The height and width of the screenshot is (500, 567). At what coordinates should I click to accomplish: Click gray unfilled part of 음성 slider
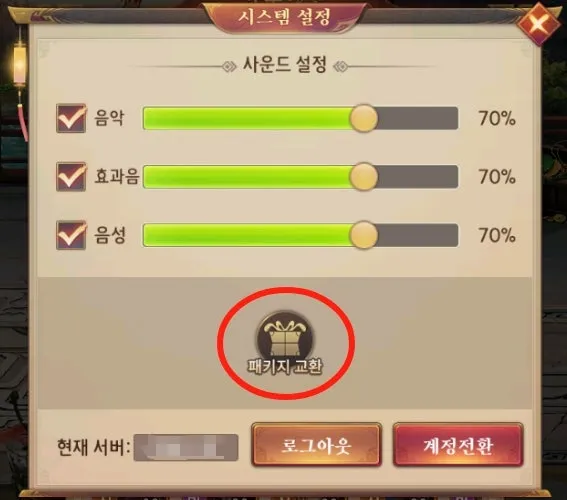coord(418,235)
